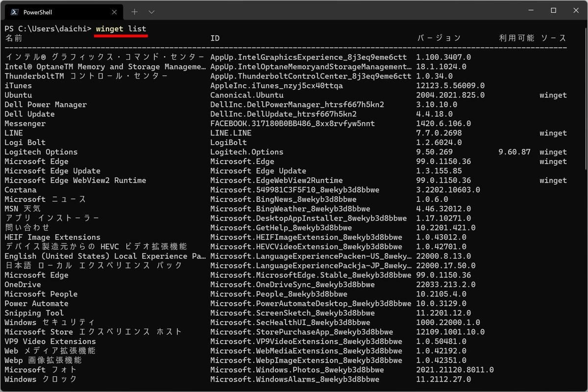The height and width of the screenshot is (392, 588).
Task: Select the PowerShell tab
Action: coord(64,12)
